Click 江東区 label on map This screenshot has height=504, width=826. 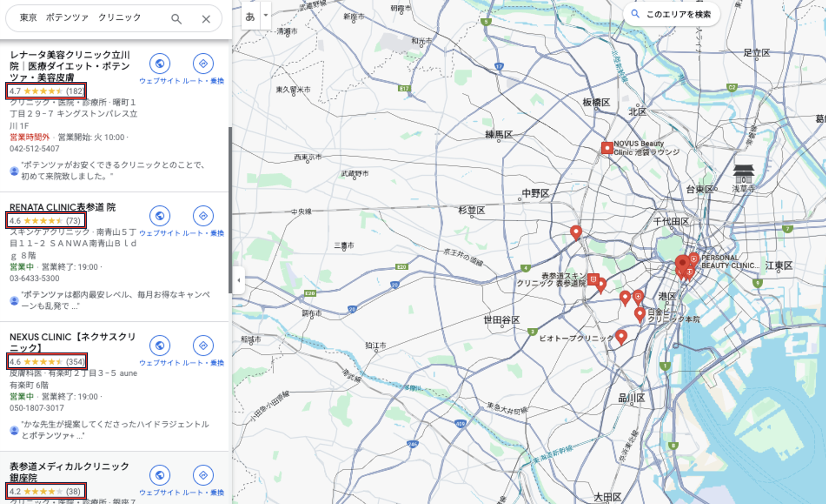pyautogui.click(x=779, y=265)
